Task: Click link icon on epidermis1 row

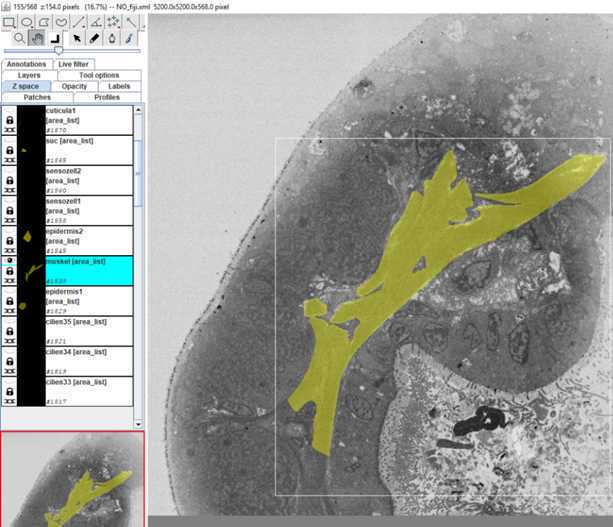Action: pos(9,310)
